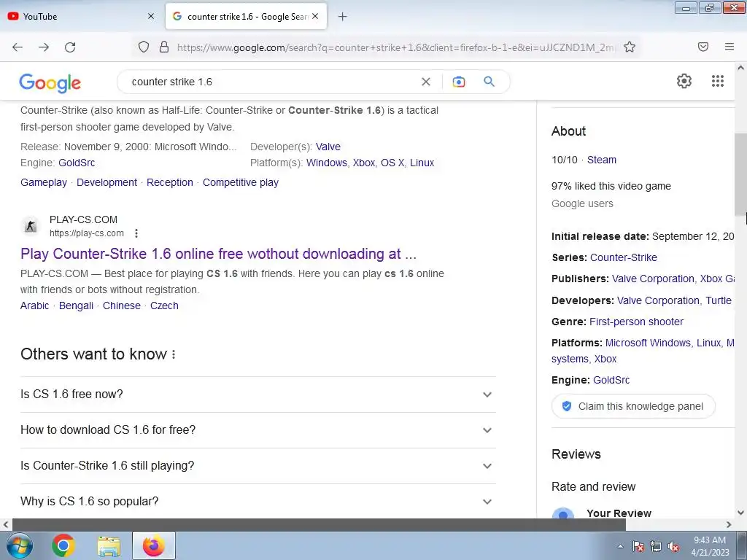
Task: Bookmark this page with the star icon
Action: (630, 47)
